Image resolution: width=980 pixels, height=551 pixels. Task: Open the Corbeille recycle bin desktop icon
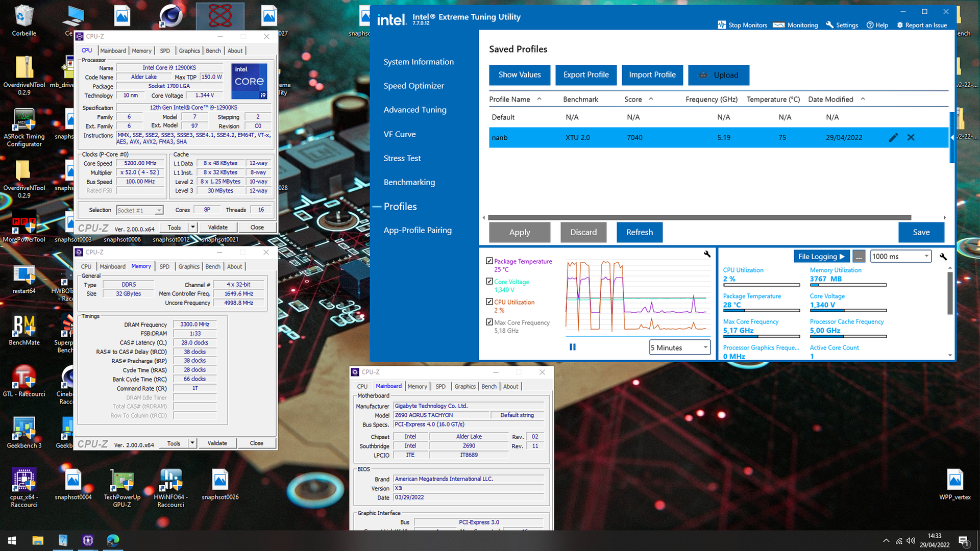24,20
